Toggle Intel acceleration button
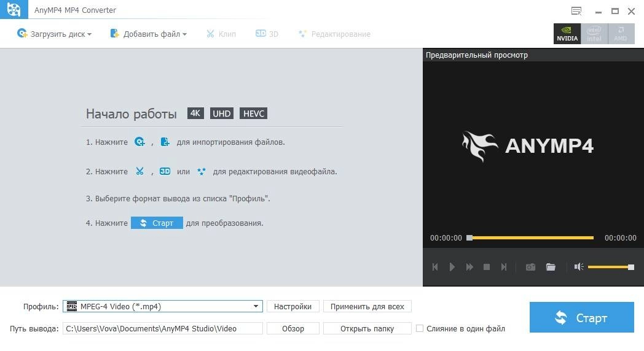644x351 pixels. pyautogui.click(x=594, y=34)
